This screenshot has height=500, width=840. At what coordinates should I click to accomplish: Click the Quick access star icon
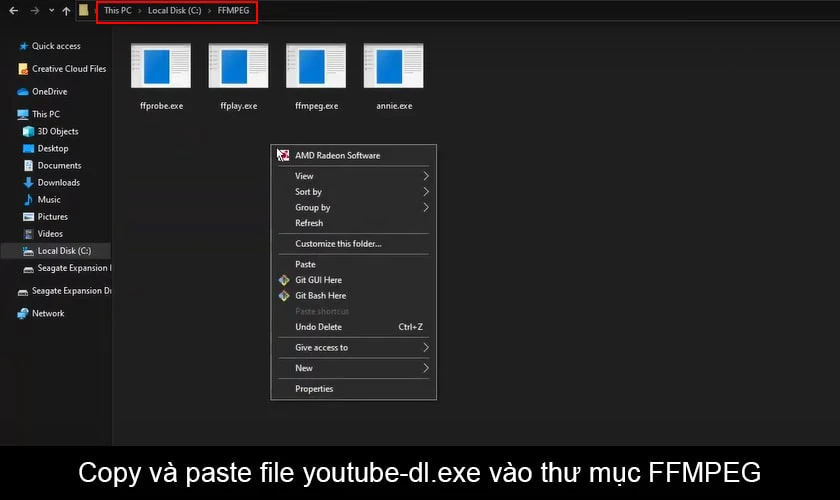point(24,46)
